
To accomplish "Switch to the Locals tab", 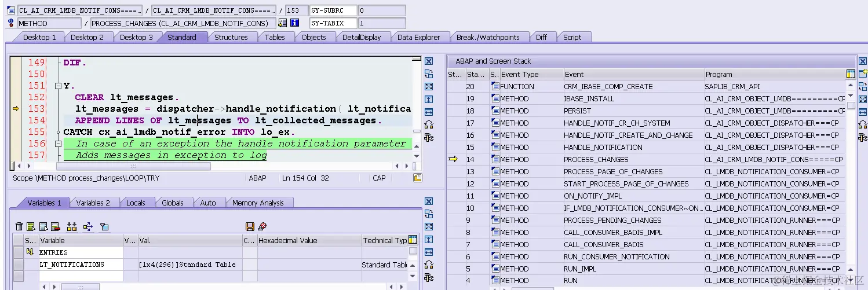I will (136, 203).
